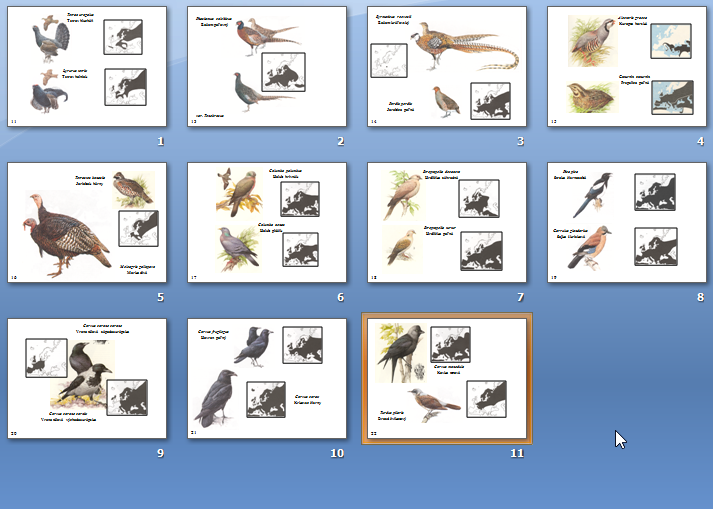Select slide 6 thumbnail with two pigeons
The image size is (713, 509).
267,222
